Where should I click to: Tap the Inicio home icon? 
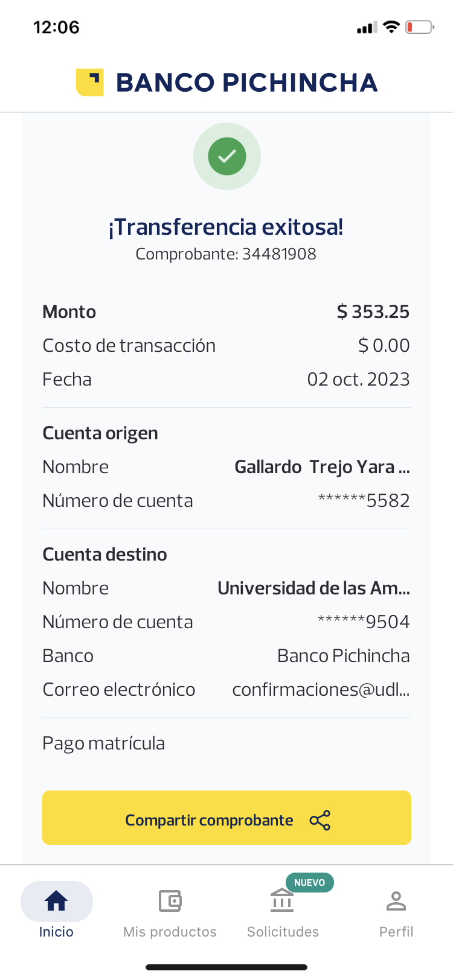point(56,900)
